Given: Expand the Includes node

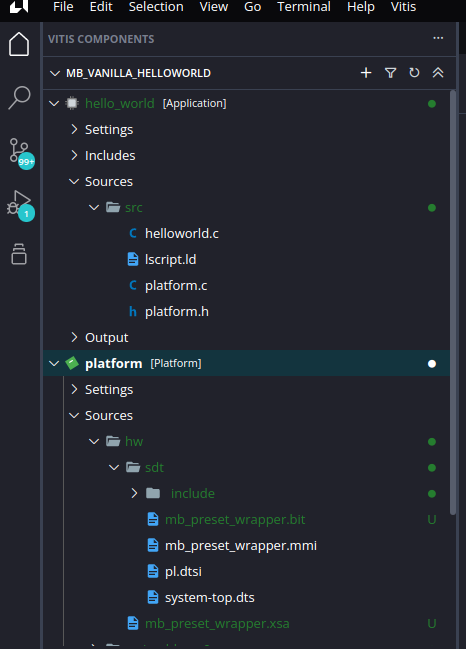Looking at the screenshot, I should tap(74, 155).
